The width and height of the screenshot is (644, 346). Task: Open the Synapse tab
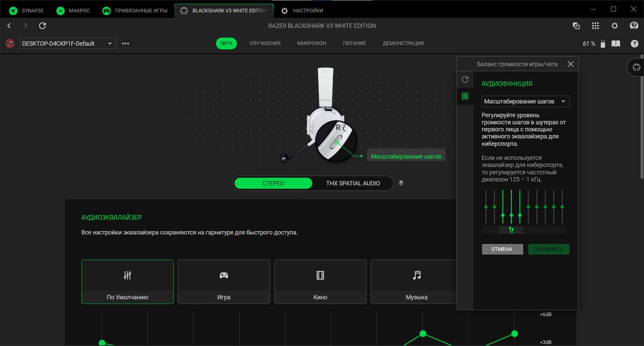pyautogui.click(x=27, y=10)
